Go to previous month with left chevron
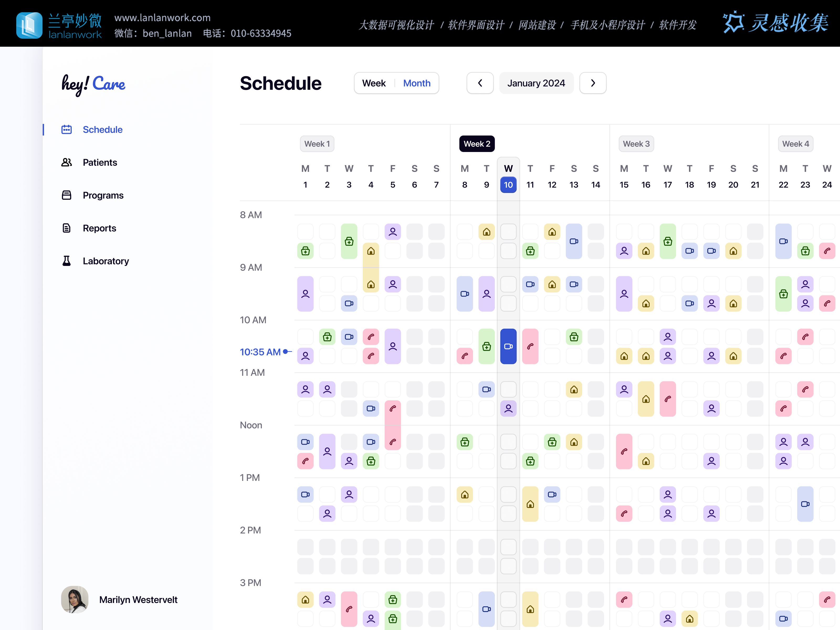This screenshot has width=840, height=630. pyautogui.click(x=480, y=83)
